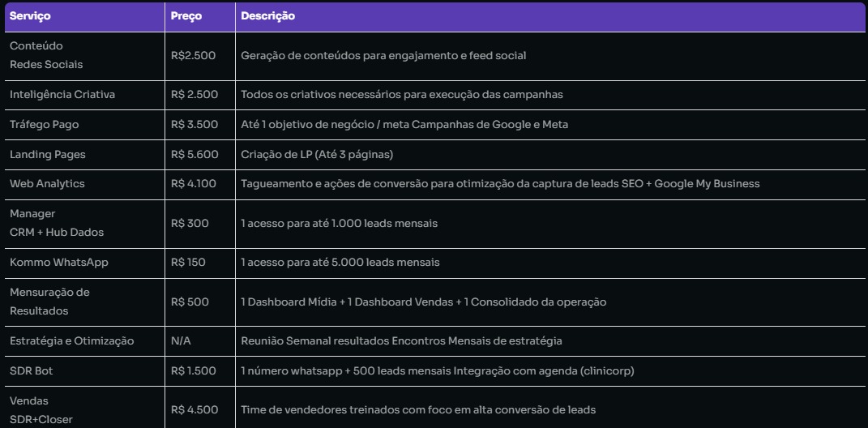
Task: Select the Mensuração de Resultados cell
Action: (x=50, y=302)
